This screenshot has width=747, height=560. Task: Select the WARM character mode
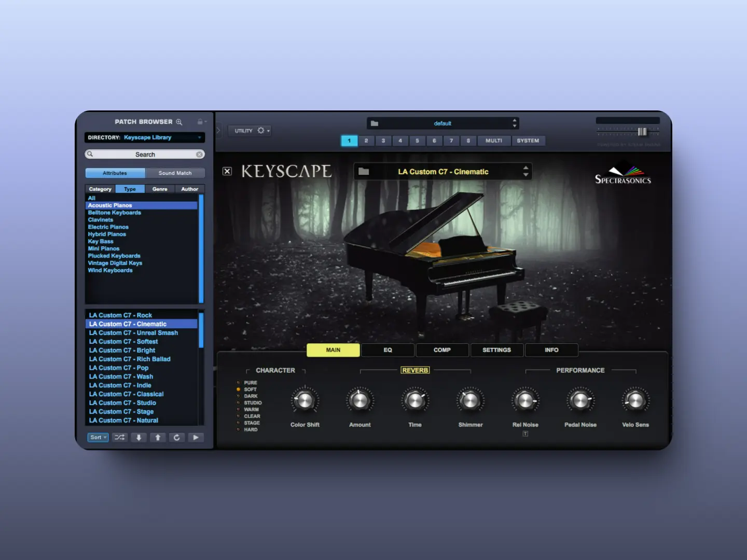(248, 410)
